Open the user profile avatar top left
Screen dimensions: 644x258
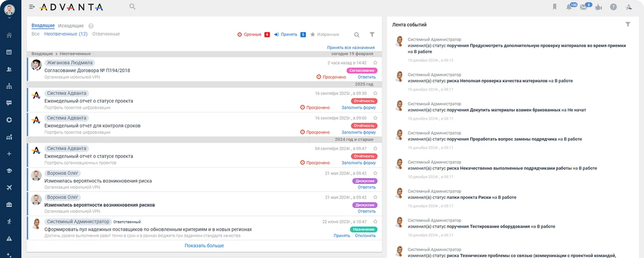[9, 10]
